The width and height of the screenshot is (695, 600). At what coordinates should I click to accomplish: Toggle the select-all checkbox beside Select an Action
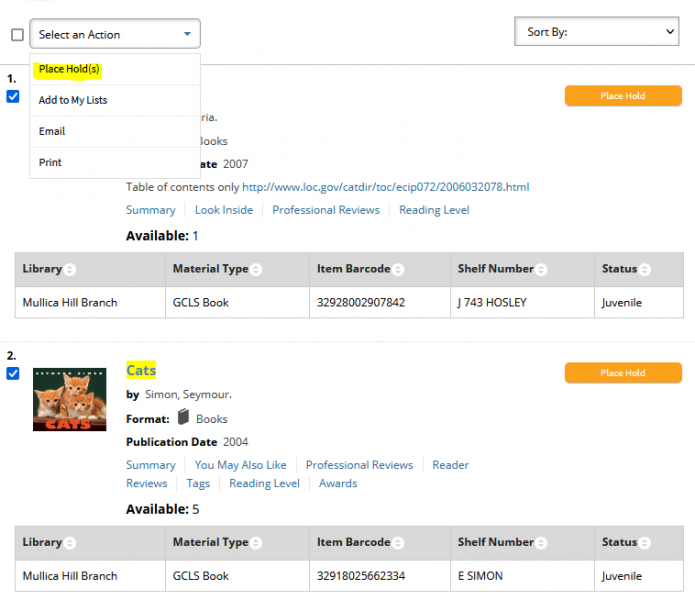[x=17, y=35]
